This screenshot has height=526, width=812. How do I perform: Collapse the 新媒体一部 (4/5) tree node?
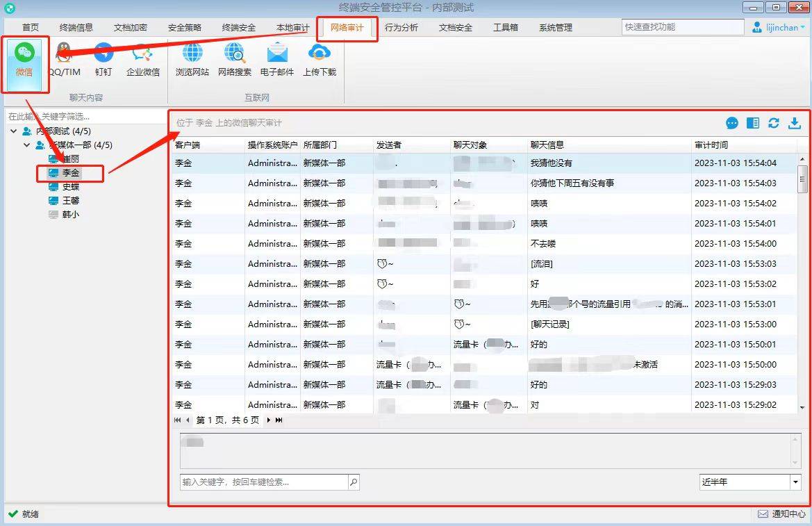click(x=26, y=145)
